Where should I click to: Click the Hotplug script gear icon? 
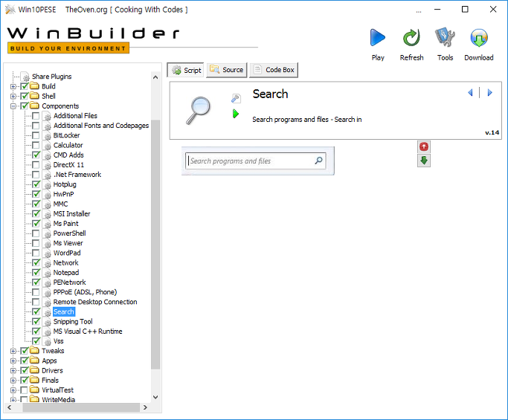[48, 184]
